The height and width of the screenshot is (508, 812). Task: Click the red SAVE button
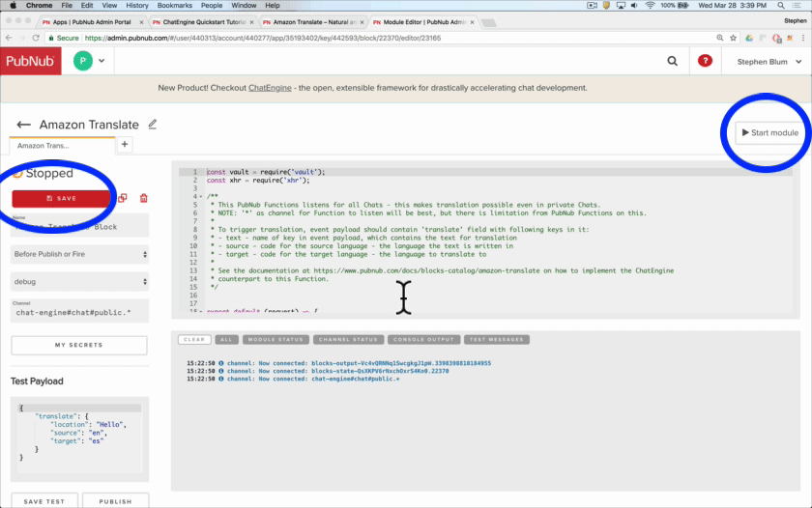(x=61, y=198)
